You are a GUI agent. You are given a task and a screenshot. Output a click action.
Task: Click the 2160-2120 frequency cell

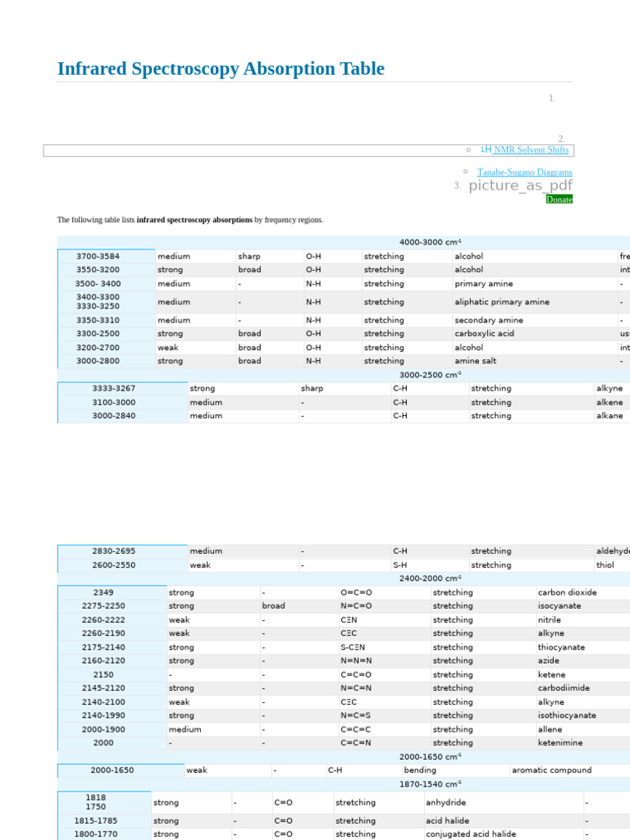click(x=112, y=661)
